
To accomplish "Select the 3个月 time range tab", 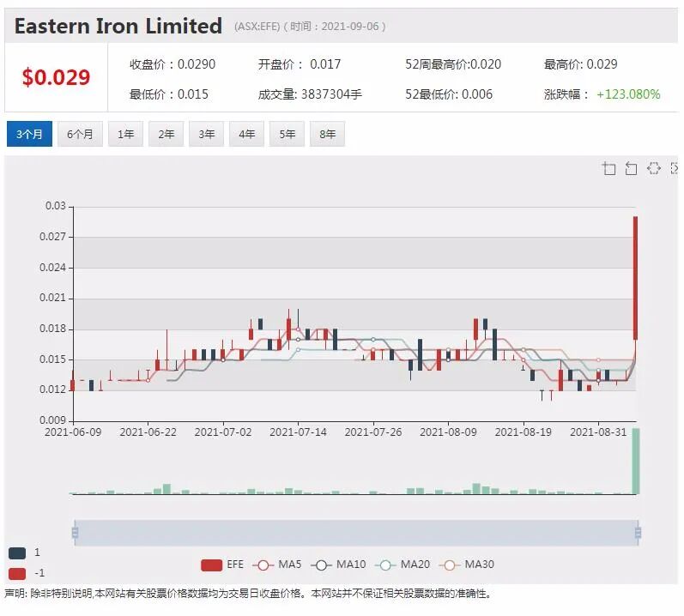I will (x=29, y=134).
